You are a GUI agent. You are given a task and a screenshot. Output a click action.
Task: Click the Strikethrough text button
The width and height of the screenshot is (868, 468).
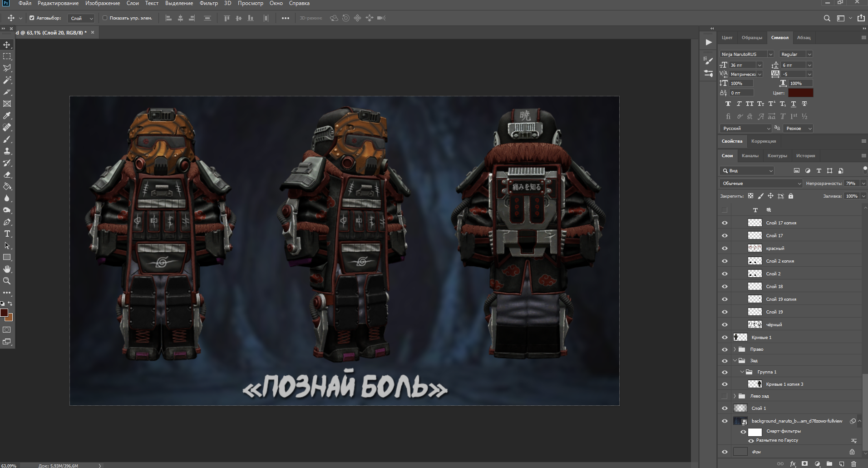tap(804, 104)
